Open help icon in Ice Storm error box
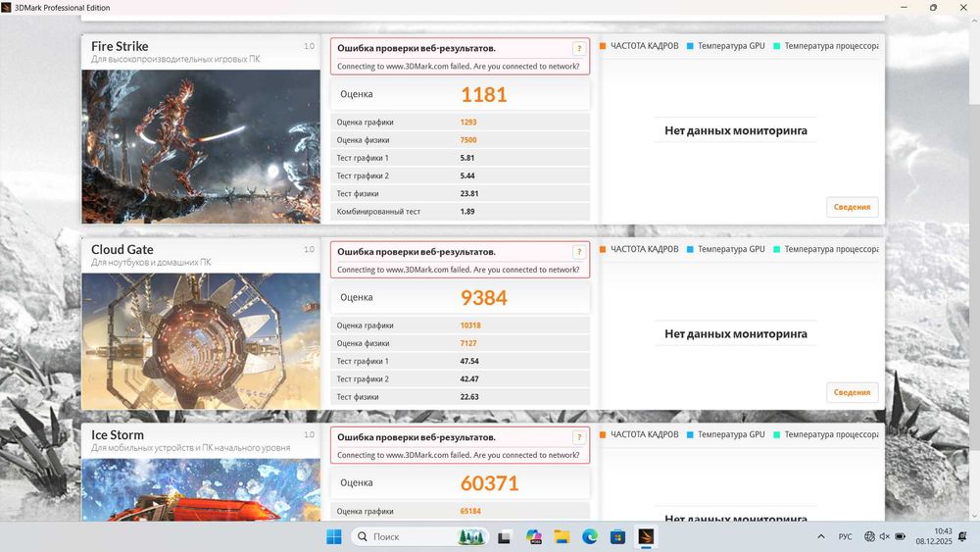The height and width of the screenshot is (552, 980). 579,437
